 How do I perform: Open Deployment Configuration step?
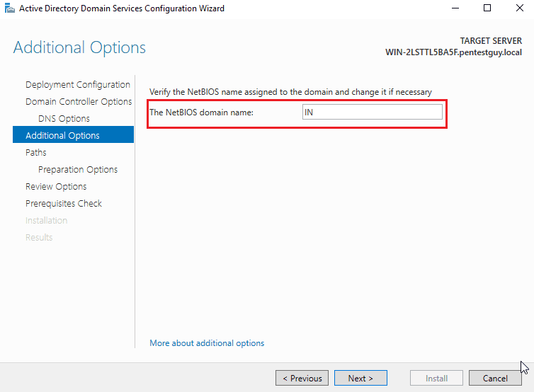78,84
